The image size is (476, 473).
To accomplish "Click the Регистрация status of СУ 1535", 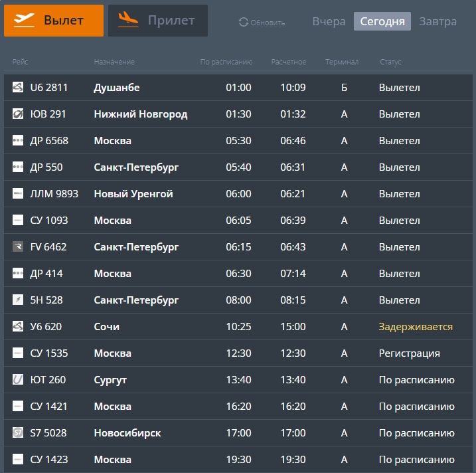I will coord(409,353).
